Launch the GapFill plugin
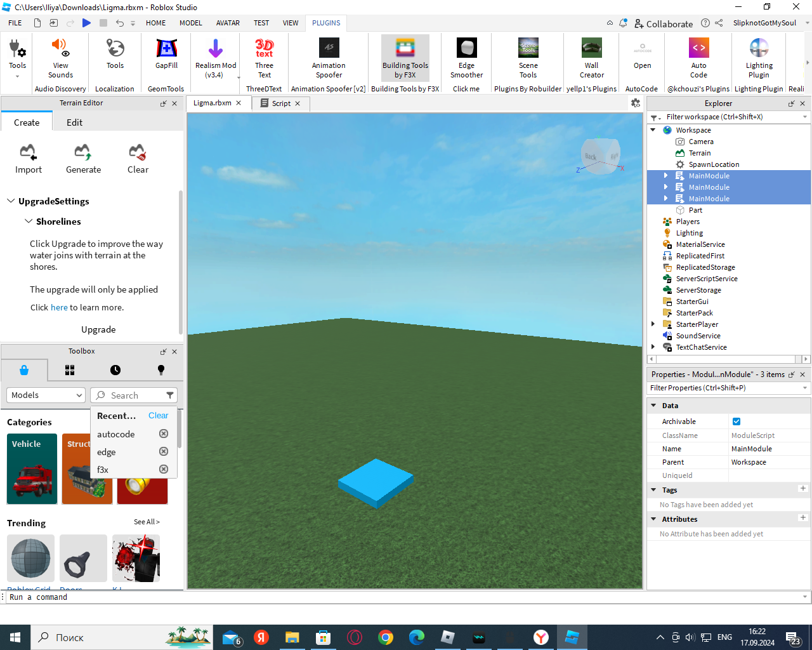This screenshot has width=812, height=650. [166, 54]
